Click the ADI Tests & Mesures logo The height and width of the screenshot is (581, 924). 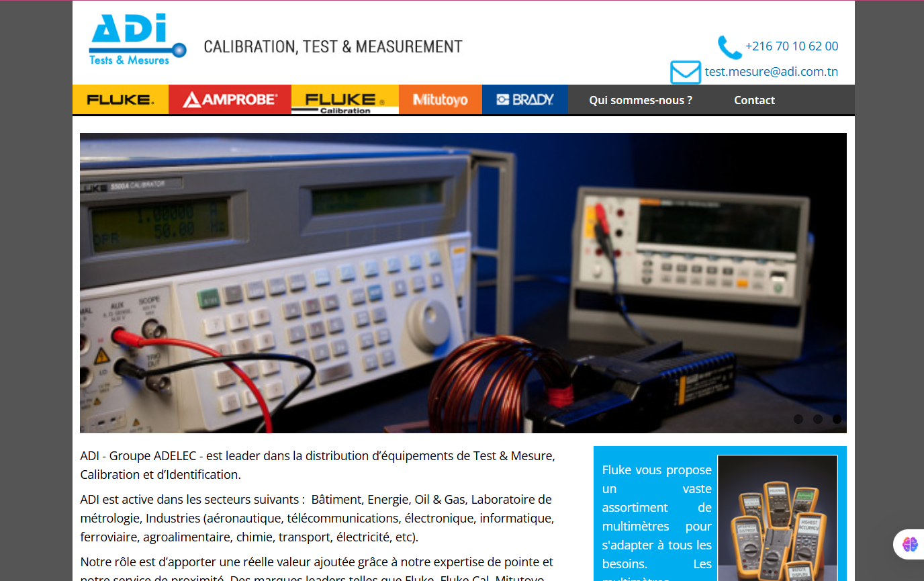(x=137, y=40)
